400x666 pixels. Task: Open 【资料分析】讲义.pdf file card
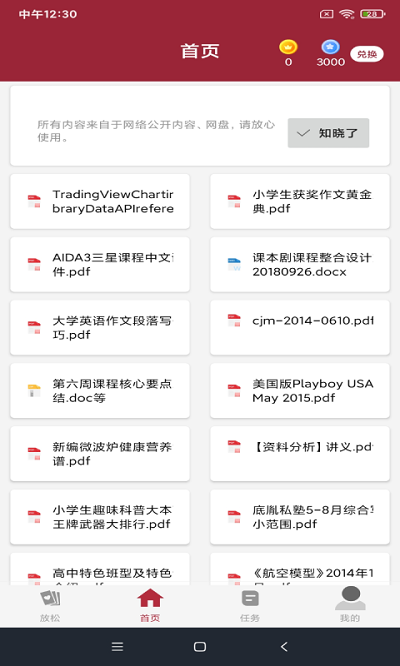300,454
